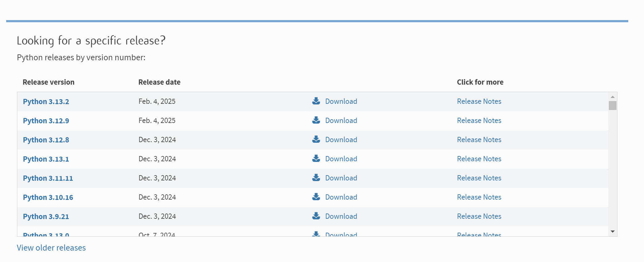Open the Python 3.9.21 release page
Viewport: 644px width, 262px height.
tap(46, 217)
